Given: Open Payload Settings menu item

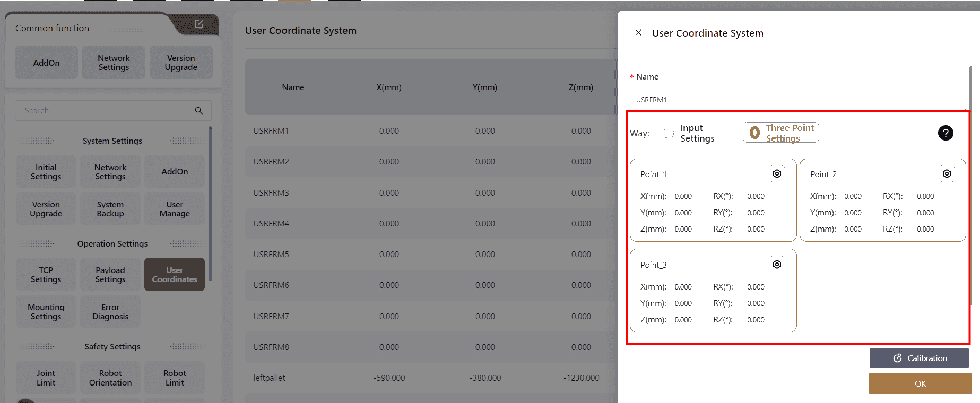Looking at the screenshot, I should tap(110, 275).
